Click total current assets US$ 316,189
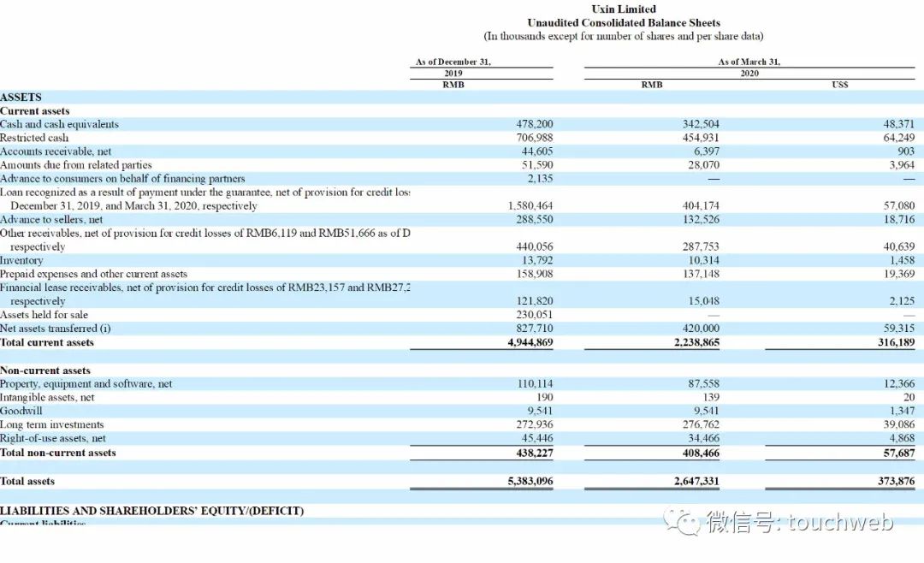 [x=897, y=342]
